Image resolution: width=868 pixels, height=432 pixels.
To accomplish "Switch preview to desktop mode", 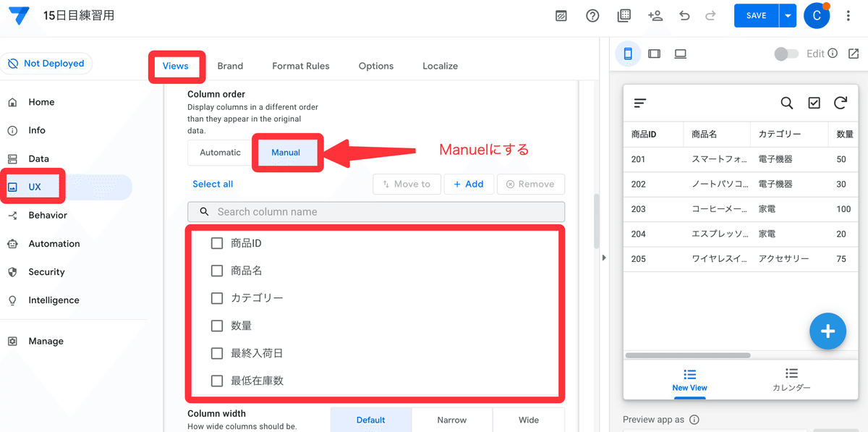I will point(680,53).
